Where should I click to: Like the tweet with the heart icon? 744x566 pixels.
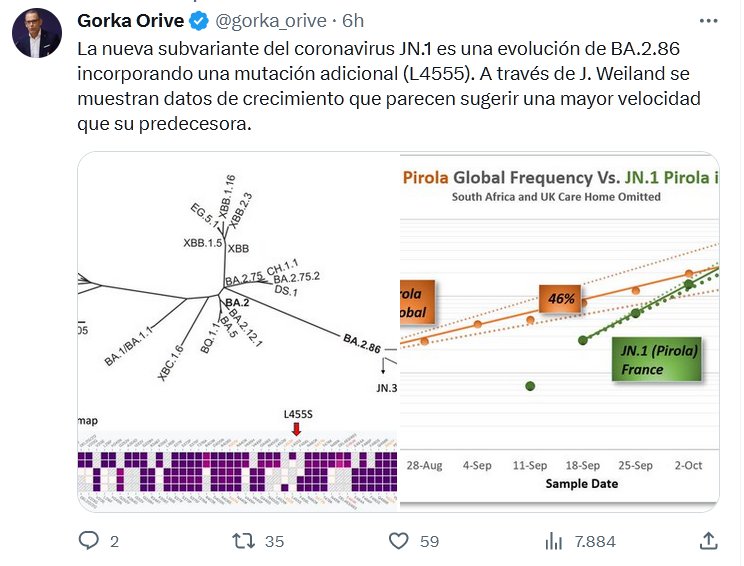[398, 541]
